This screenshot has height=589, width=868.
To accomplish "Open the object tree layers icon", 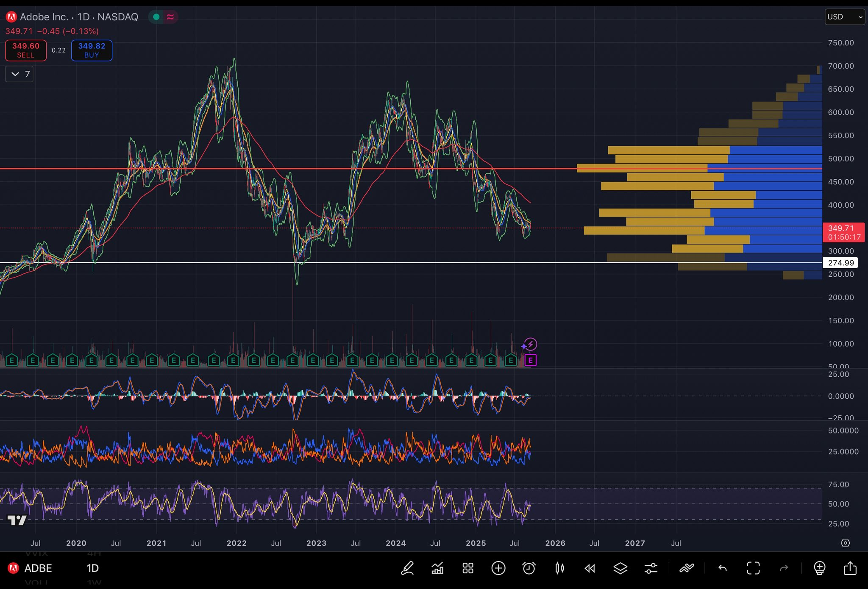I will tap(620, 568).
